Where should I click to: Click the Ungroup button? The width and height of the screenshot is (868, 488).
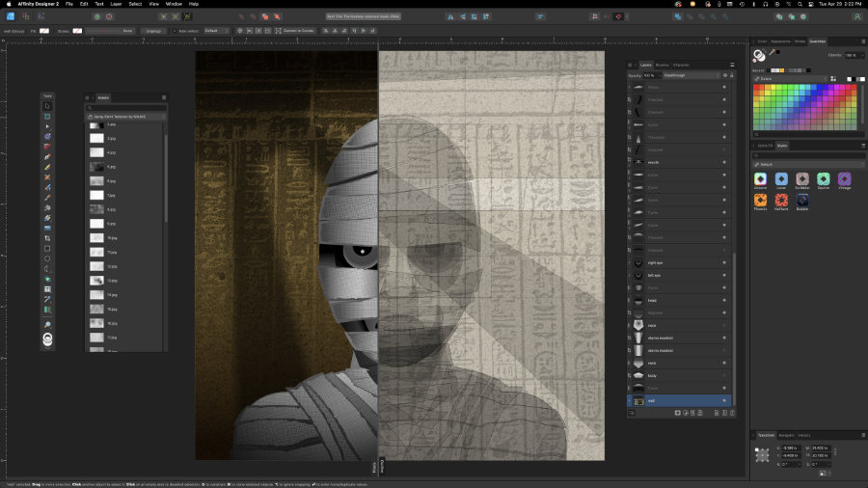coord(152,31)
